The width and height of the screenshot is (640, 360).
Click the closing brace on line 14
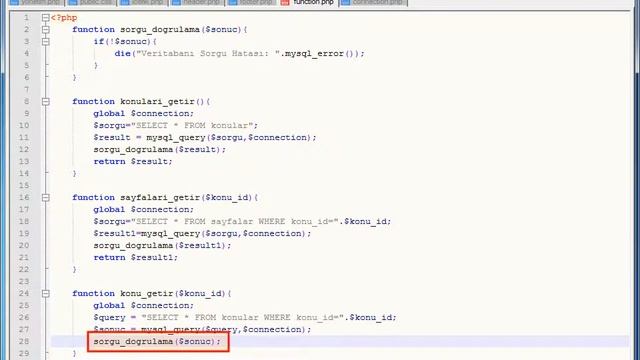coord(74,173)
